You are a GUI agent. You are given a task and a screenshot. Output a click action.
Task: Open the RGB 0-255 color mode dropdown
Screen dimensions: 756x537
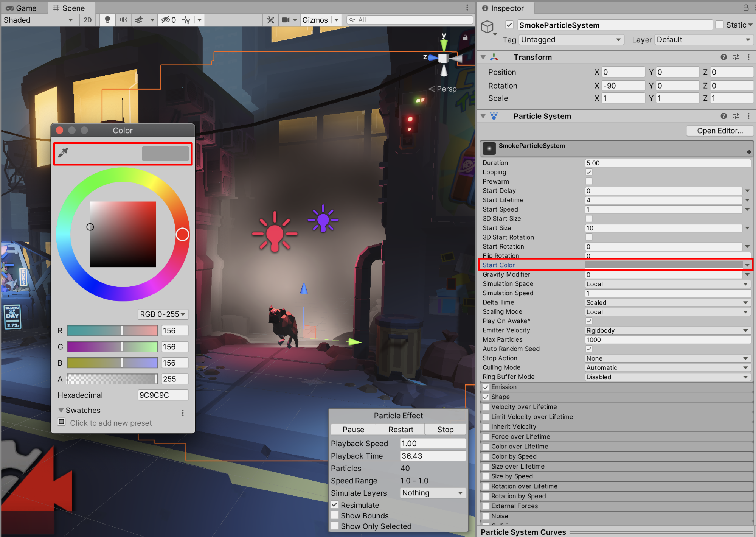click(163, 314)
